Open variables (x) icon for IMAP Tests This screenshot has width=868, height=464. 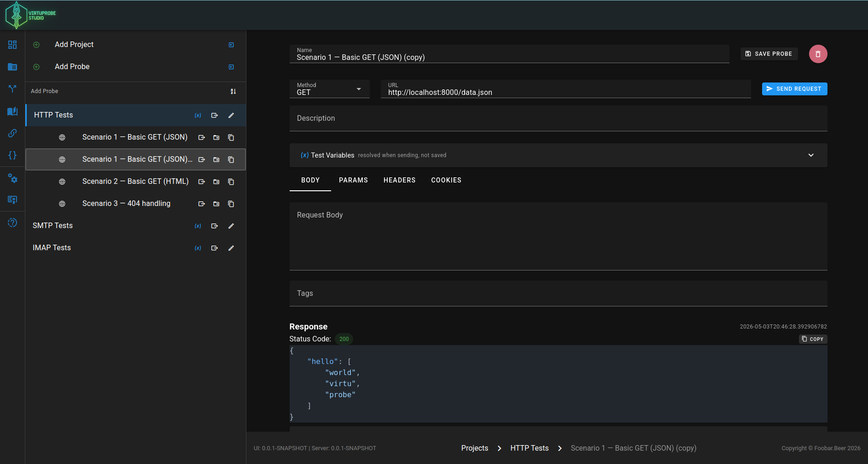tap(198, 248)
